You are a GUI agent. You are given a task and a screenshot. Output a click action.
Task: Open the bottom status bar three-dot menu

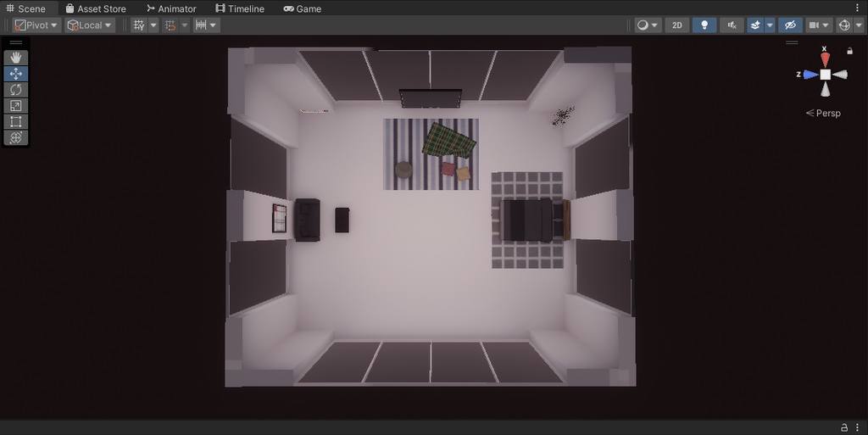click(x=858, y=427)
